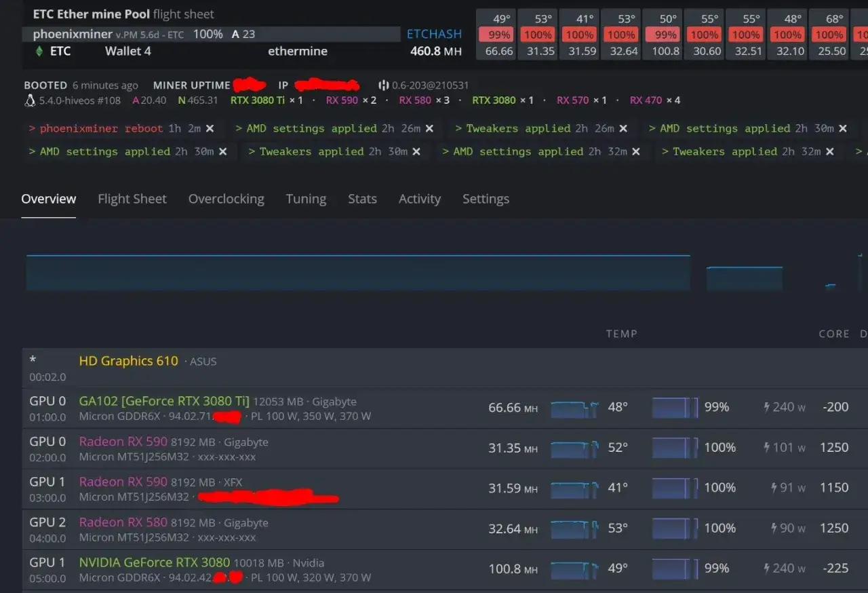The height and width of the screenshot is (593, 868).
Task: Click the BOOTED 6 minutes ago text
Action: [81, 85]
